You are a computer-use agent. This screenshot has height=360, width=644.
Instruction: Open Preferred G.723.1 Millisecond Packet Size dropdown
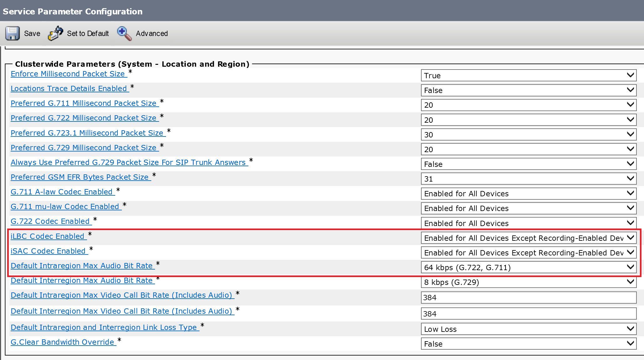528,135
